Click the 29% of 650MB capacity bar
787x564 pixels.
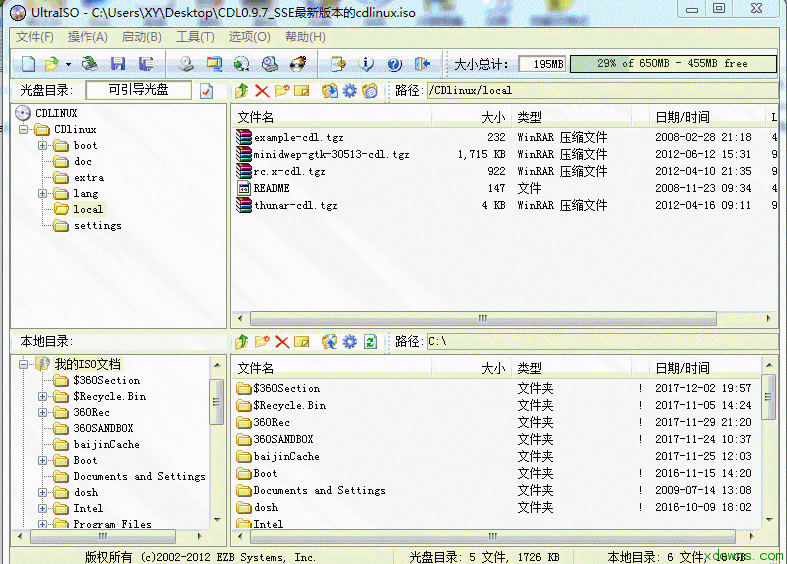673,64
